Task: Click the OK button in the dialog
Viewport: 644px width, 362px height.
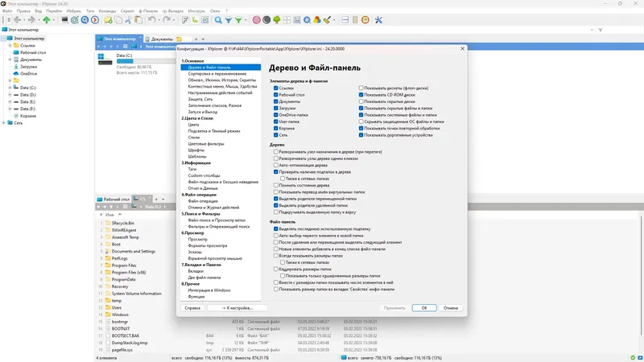Action: click(x=424, y=308)
